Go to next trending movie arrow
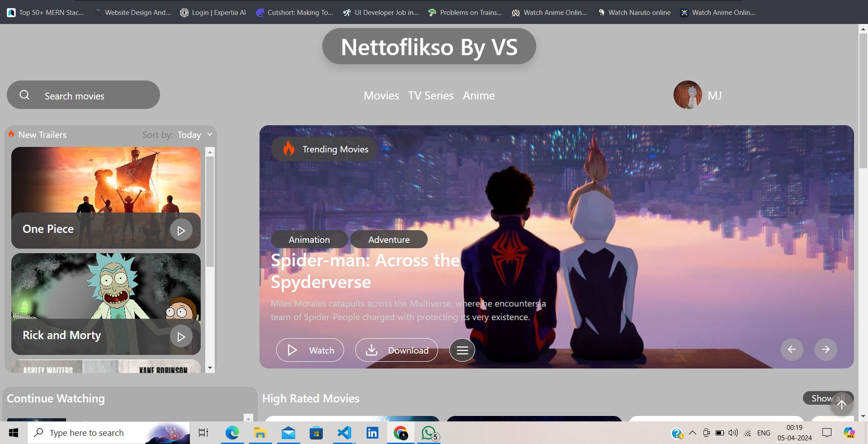The image size is (868, 444). point(826,349)
